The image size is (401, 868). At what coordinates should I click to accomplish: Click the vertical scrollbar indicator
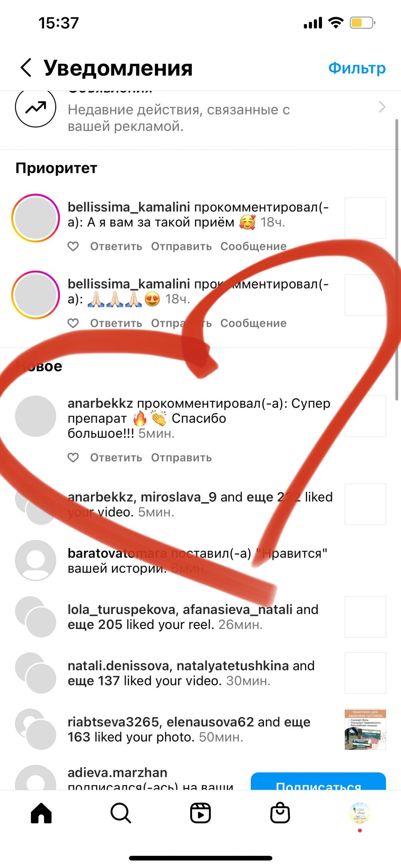pyautogui.click(x=397, y=260)
